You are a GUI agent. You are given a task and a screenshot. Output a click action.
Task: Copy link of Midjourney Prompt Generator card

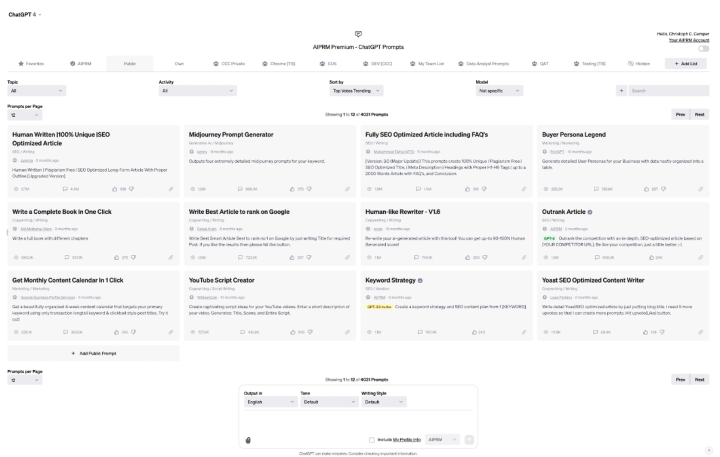tap(347, 188)
